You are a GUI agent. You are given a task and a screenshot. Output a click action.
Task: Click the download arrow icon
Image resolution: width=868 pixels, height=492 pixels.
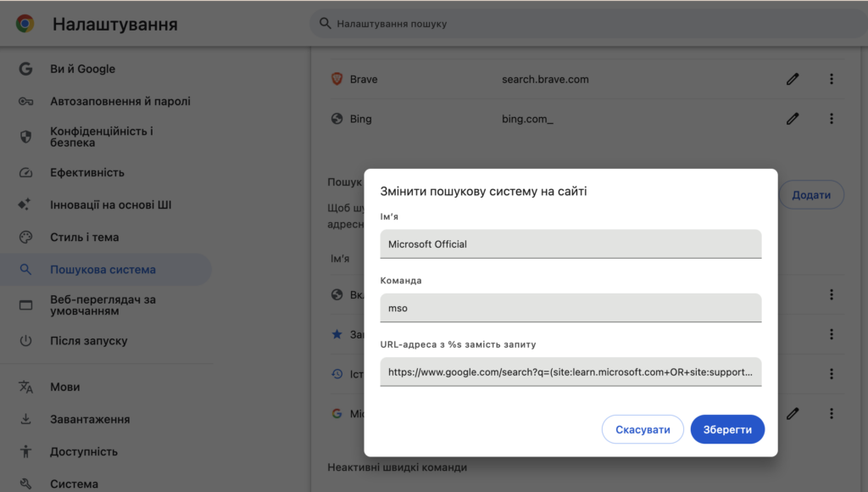click(x=25, y=419)
